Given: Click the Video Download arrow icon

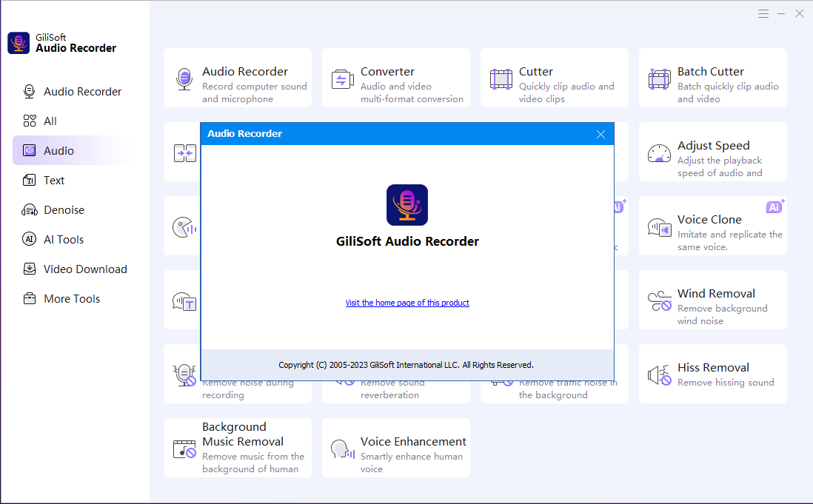Looking at the screenshot, I should [30, 269].
